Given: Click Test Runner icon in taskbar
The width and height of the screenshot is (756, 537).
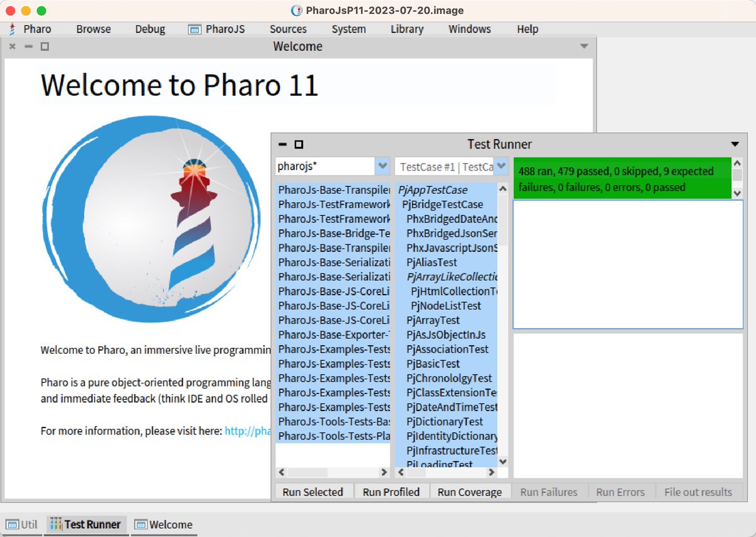Looking at the screenshot, I should click(56, 524).
